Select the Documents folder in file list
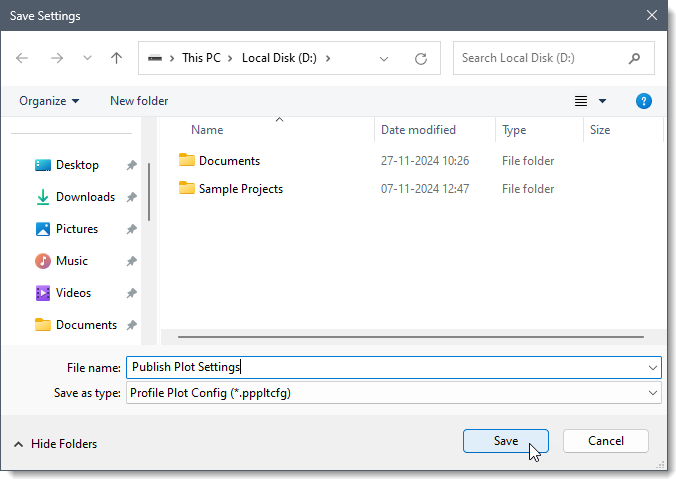Viewport: 676px width, 479px height. (229, 161)
